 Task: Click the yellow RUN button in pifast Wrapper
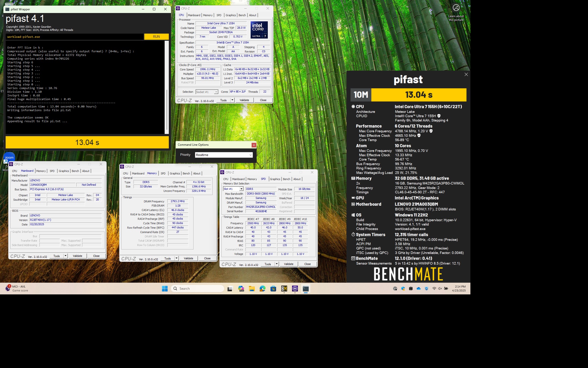coord(156,37)
